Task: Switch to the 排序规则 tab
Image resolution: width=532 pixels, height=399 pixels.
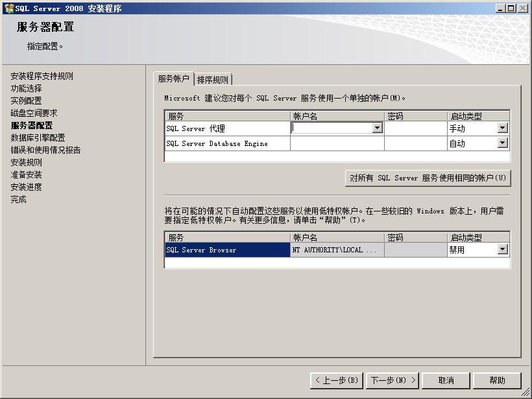Action: click(213, 80)
